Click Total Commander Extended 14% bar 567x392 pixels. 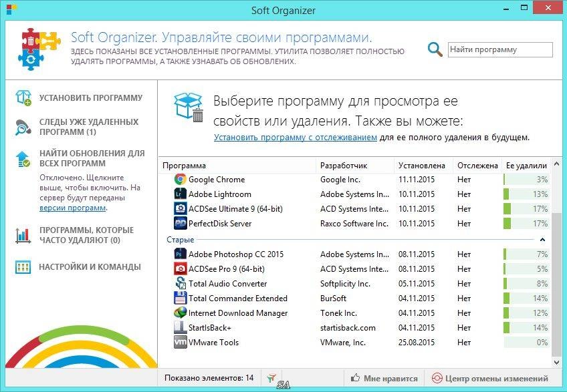click(526, 299)
